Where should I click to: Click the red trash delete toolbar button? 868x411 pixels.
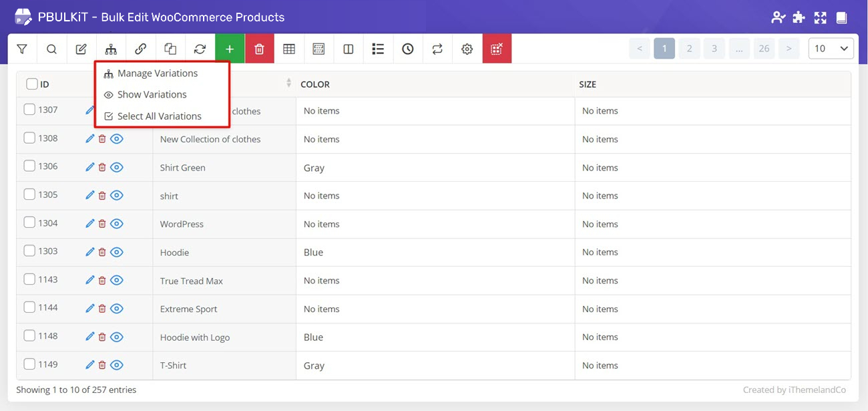coord(260,49)
